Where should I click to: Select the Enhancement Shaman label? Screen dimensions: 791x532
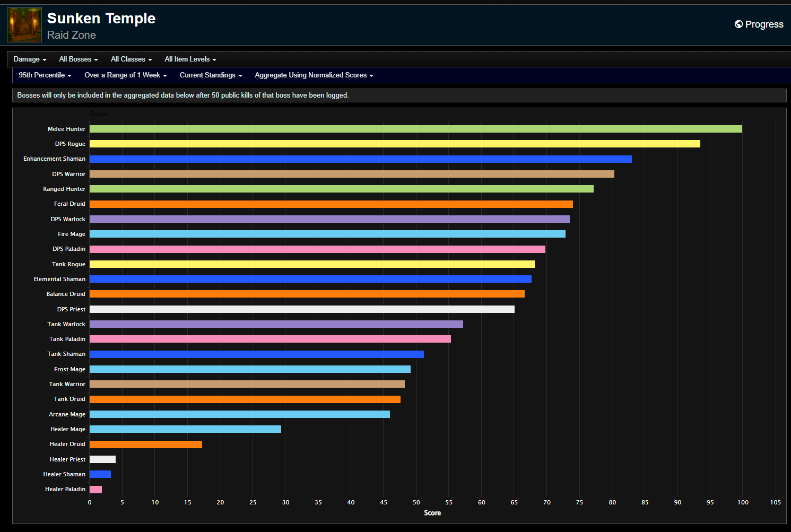[x=54, y=159]
